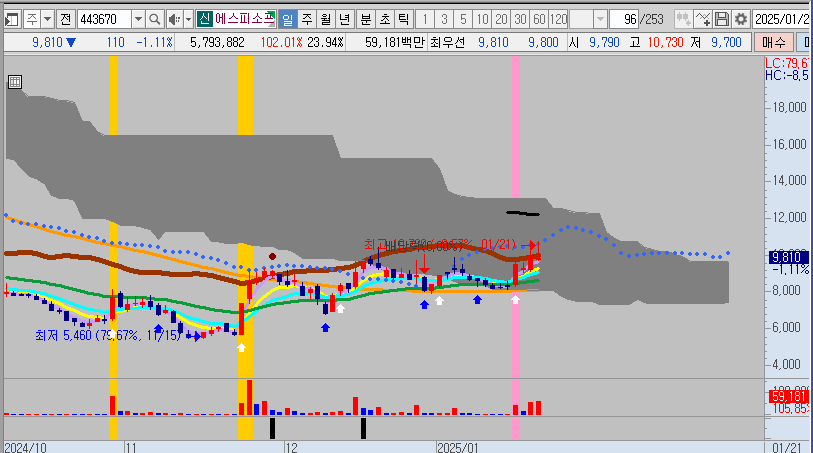Click the add indicator line icon
Screen dimensions: 813x453
(x=703, y=20)
